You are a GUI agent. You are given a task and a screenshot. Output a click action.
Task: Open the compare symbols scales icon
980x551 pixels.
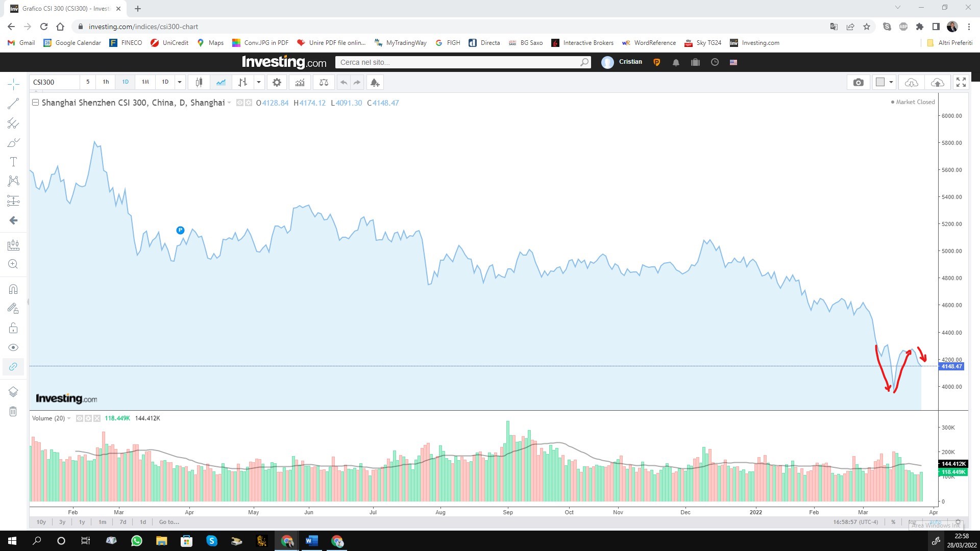(x=324, y=82)
